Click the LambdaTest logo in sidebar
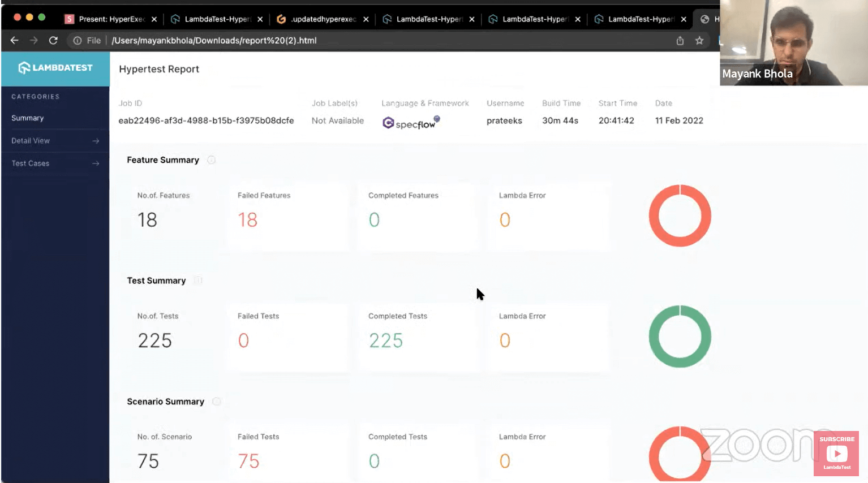 pos(55,68)
